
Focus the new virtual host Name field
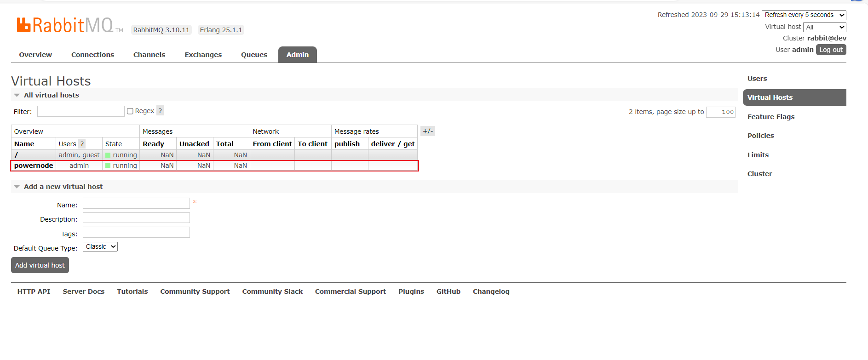click(136, 203)
